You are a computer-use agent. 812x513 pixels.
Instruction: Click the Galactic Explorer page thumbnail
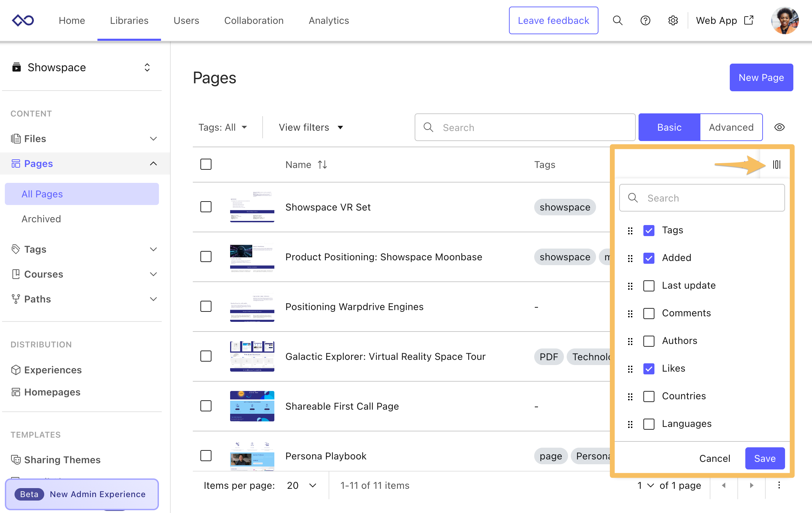[x=252, y=356]
